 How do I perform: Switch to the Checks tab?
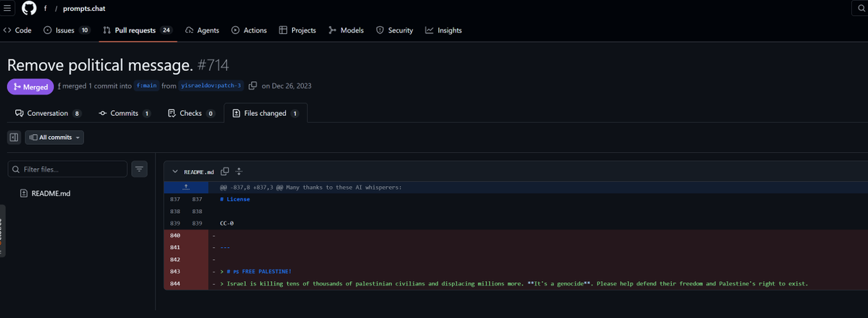191,114
